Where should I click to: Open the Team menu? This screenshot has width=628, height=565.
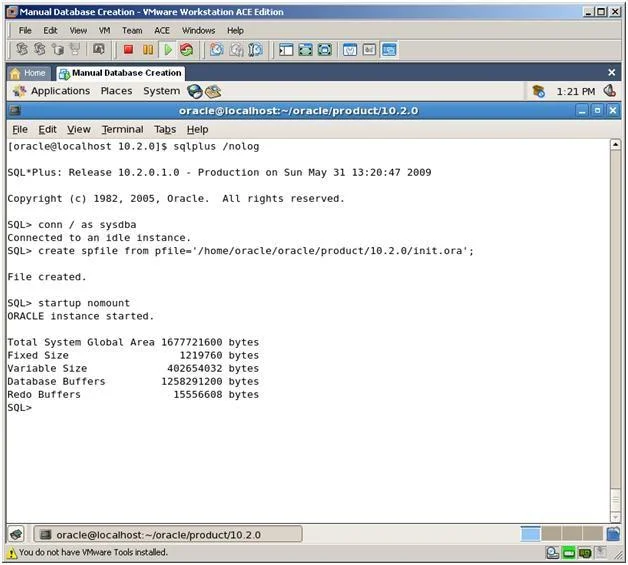coord(132,30)
